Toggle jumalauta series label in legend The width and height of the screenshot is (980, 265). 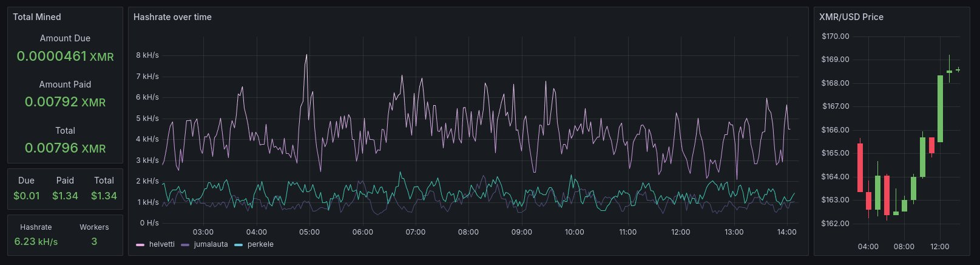[211, 244]
